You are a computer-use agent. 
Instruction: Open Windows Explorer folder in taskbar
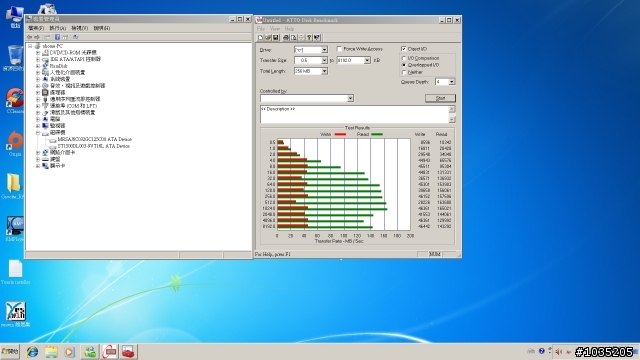tap(51, 352)
